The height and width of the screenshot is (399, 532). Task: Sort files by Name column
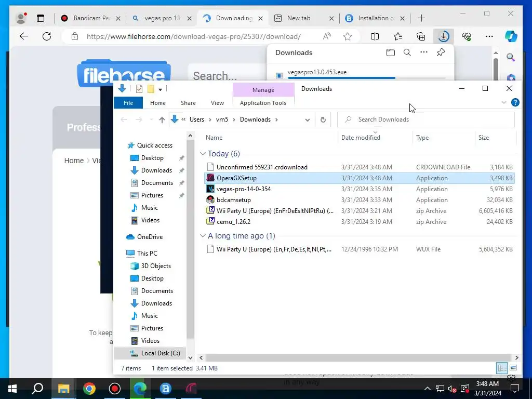pos(214,137)
